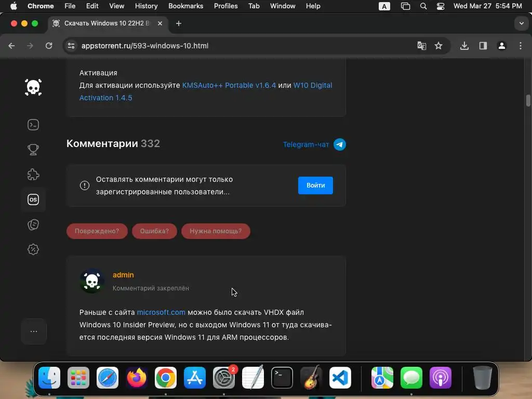Open the puzzle piece sidebar category icon
Screen dimensions: 532x399
(33, 175)
